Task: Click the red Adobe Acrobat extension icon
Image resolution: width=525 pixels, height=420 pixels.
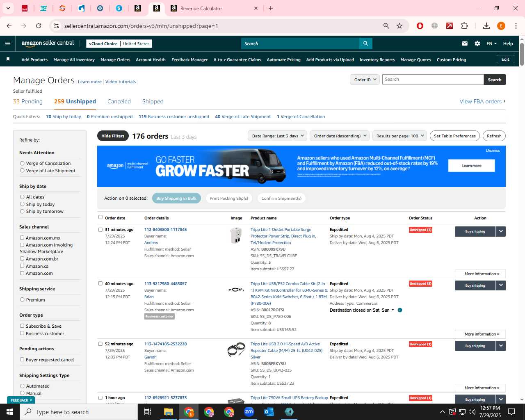Action: (x=450, y=26)
